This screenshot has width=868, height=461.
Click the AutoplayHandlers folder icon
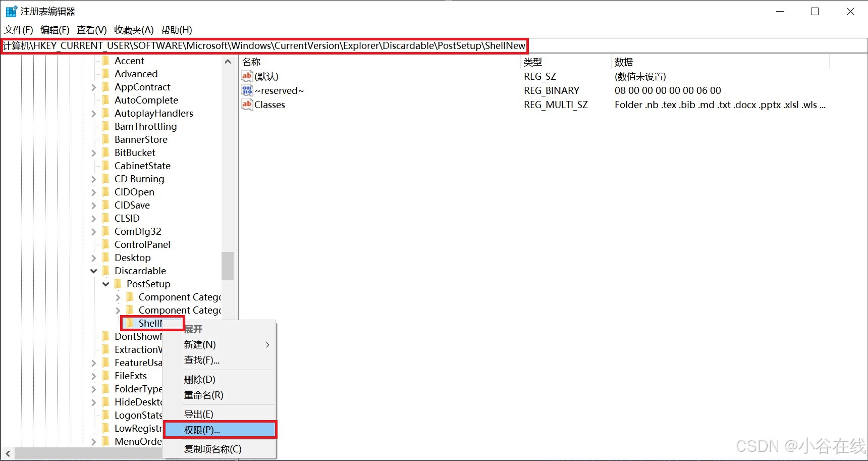(106, 113)
